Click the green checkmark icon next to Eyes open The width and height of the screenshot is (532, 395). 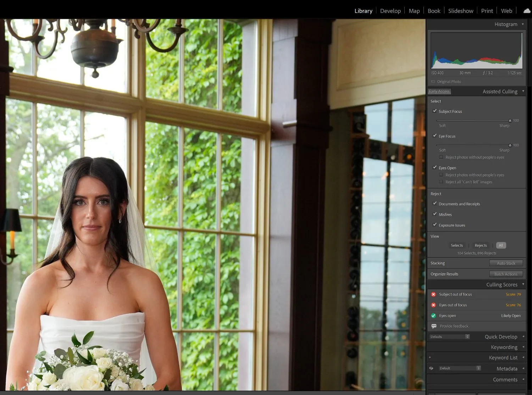[x=433, y=316]
